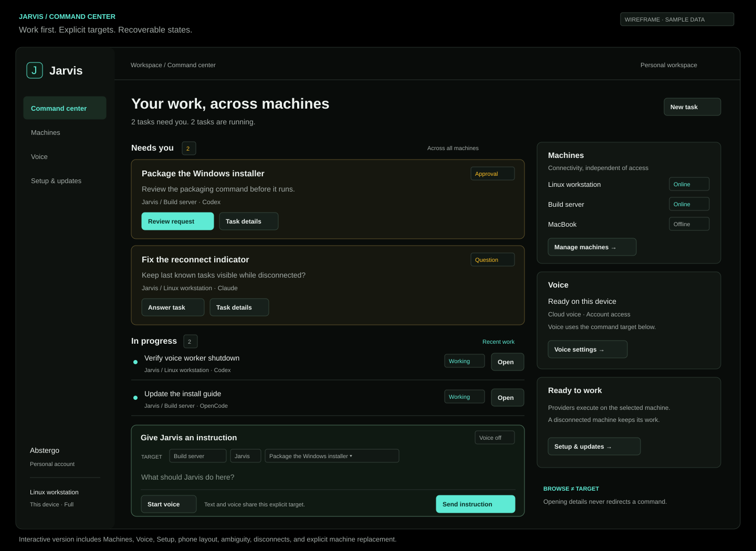The image size is (756, 551).
Task: Click Answer task button
Action: point(173,307)
